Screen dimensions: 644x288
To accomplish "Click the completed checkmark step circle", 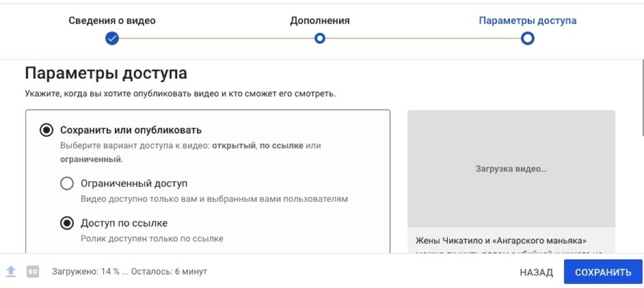I will point(112,39).
